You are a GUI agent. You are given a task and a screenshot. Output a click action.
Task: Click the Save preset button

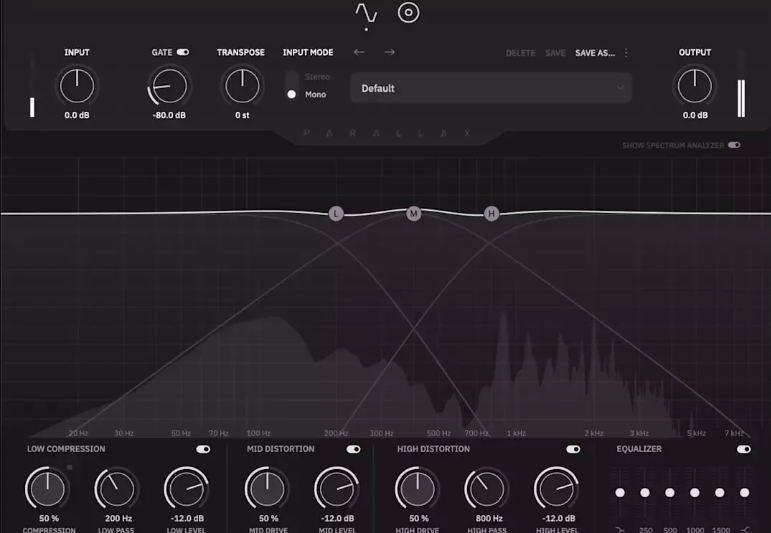pyautogui.click(x=555, y=53)
